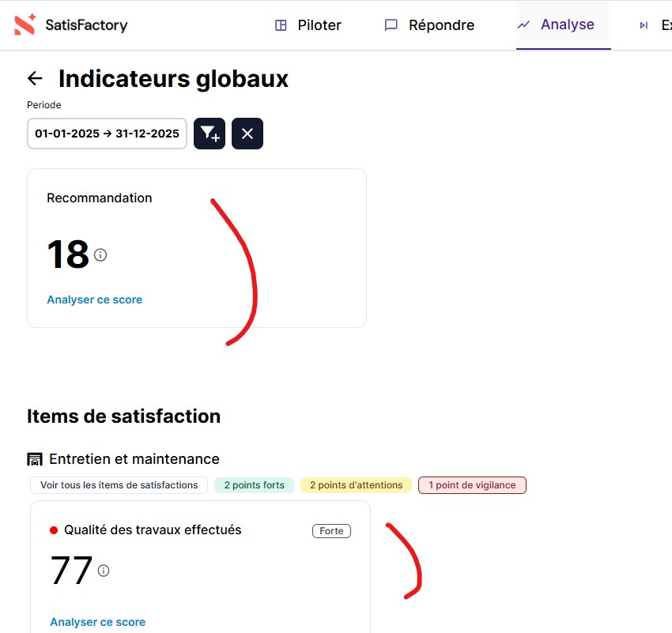Click Analyser ce score under Recommandation
Viewport: 672px width, 633px height.
[95, 300]
